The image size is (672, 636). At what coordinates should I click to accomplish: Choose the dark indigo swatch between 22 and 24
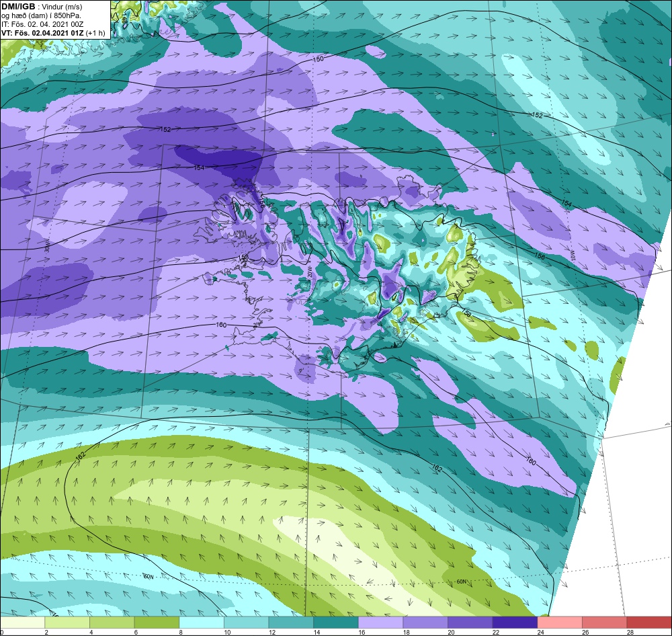[515, 622]
